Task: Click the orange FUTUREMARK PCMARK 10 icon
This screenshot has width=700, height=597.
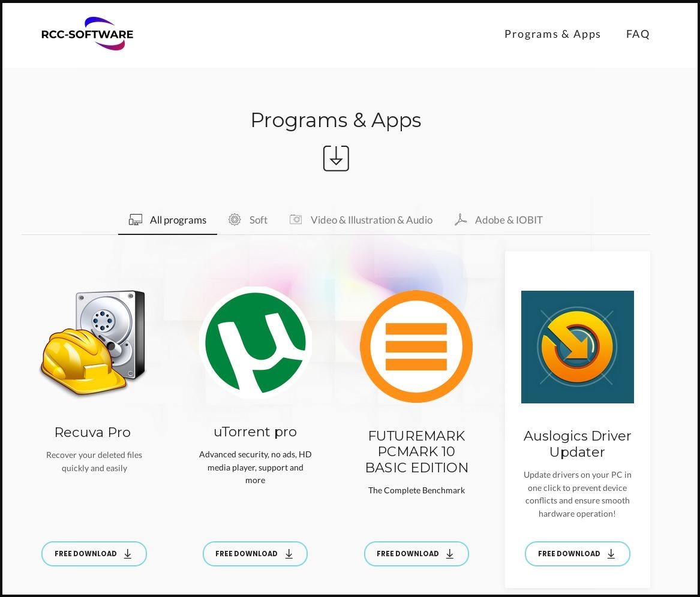Action: click(416, 346)
